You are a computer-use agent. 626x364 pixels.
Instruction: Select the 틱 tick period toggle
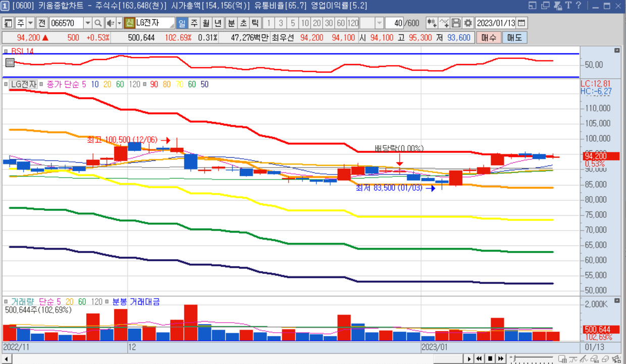255,23
